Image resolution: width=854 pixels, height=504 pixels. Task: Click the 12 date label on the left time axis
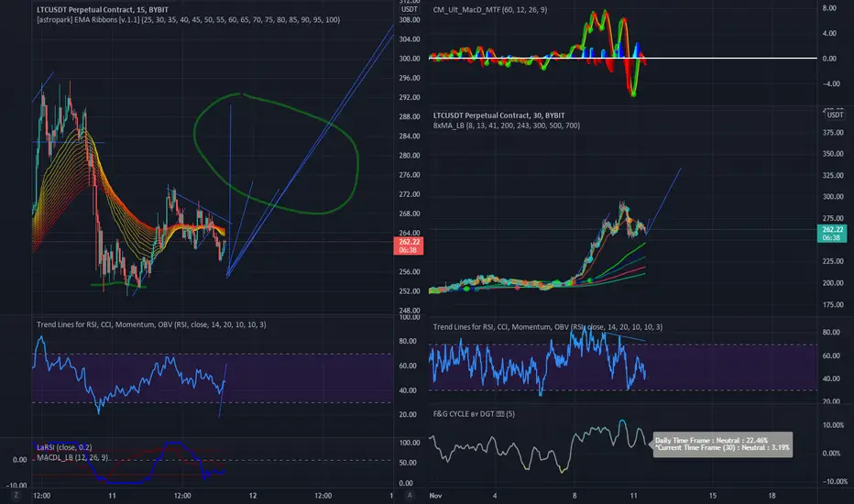[x=253, y=495]
